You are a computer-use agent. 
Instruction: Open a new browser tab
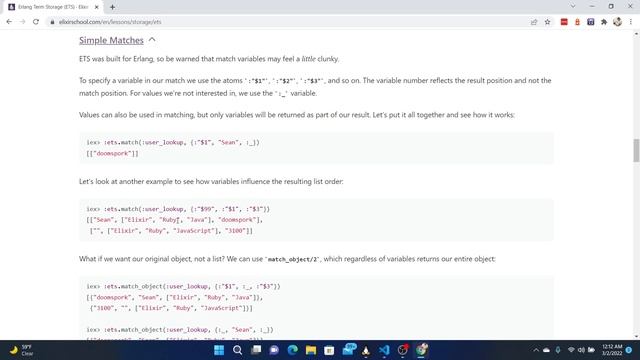(x=112, y=7)
